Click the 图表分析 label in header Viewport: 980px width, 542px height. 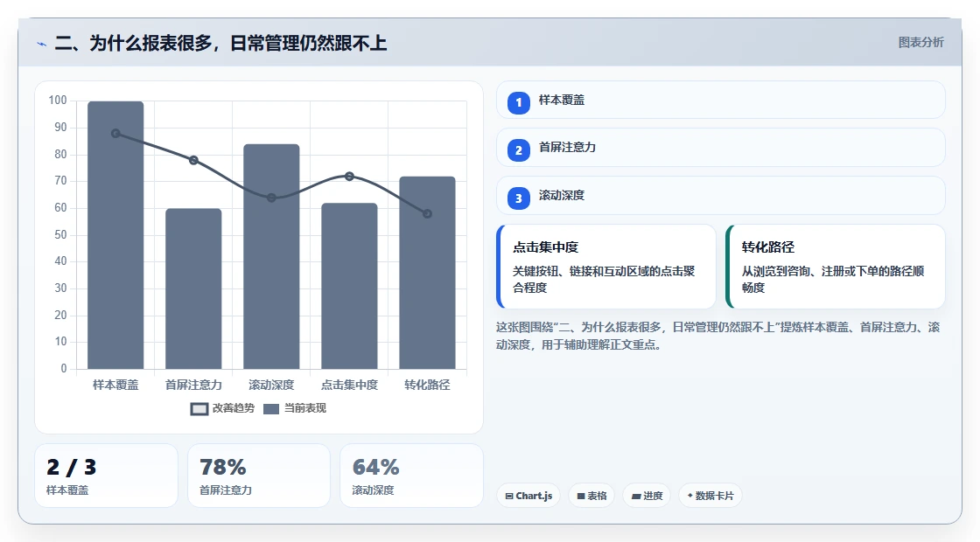(920, 43)
